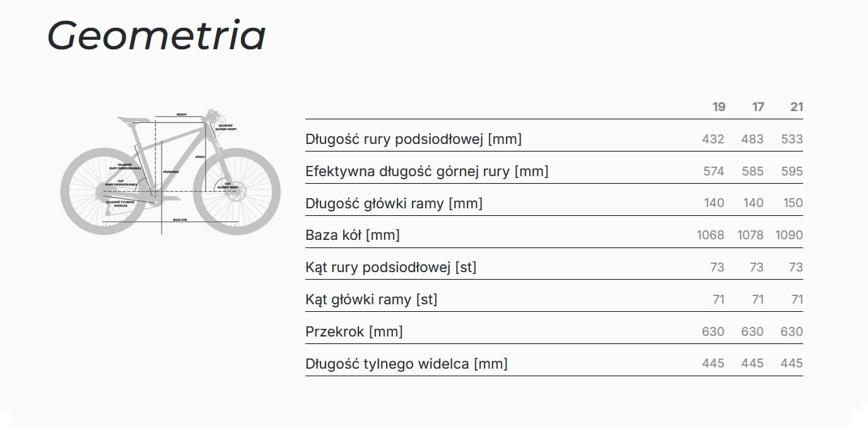Select the size 19 column header
This screenshot has width=868, height=428.
tap(718, 107)
